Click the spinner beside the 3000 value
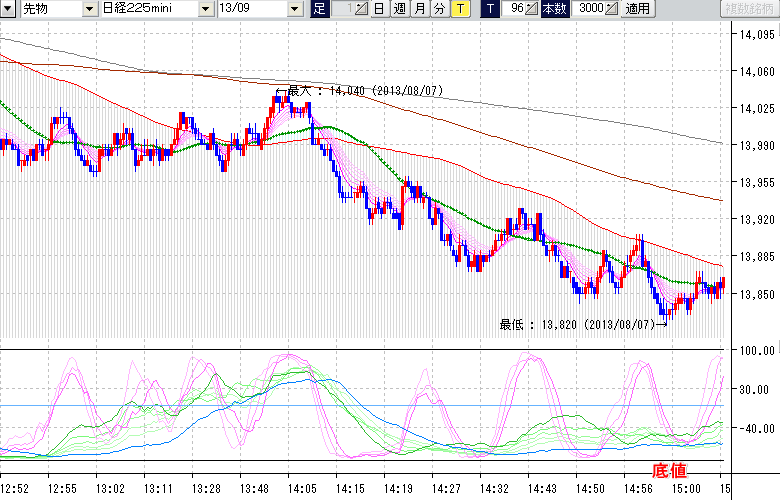The height and width of the screenshot is (500, 780). (612, 9)
